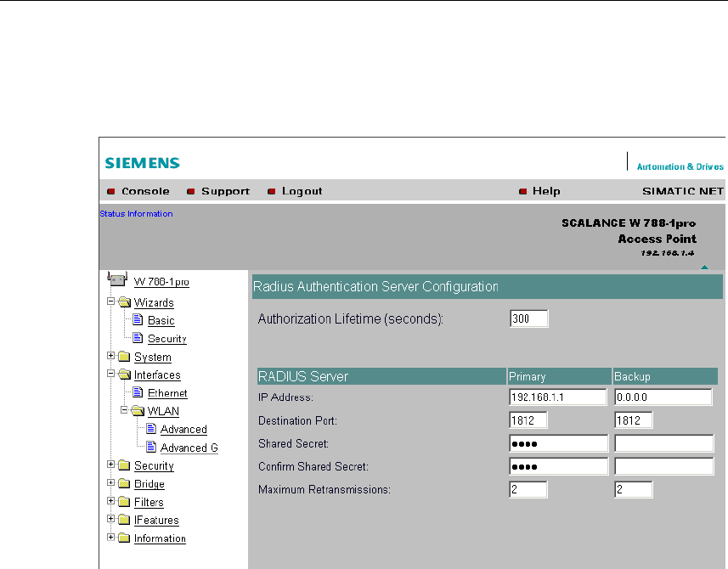
Task: Expand the Bridge tree node
Action: click(110, 482)
